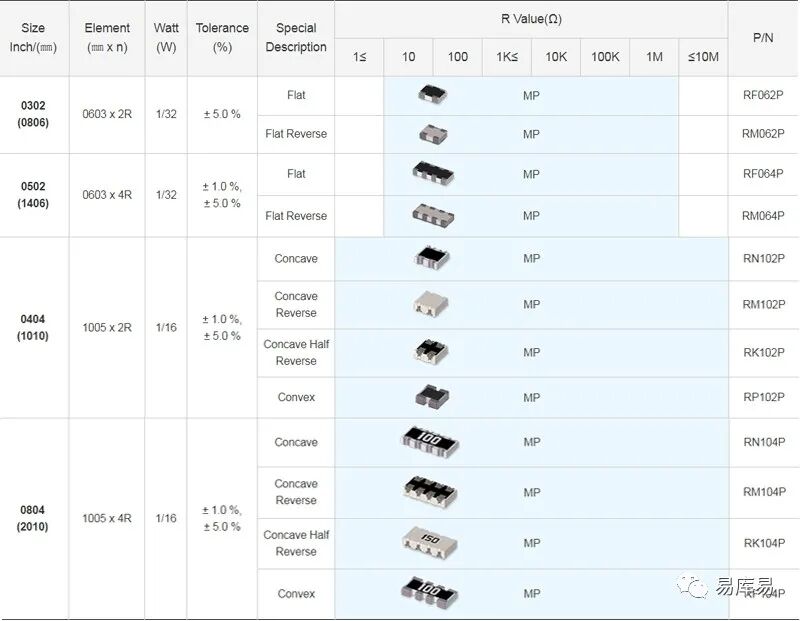Click Convex description in the 0404 group
Image resolution: width=800 pixels, height=621 pixels.
coord(296,397)
